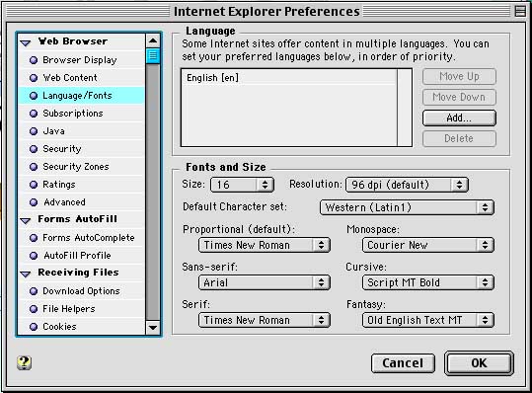This screenshot has width=532, height=393.
Task: Select Language/Fonts preferences
Action: (82, 96)
